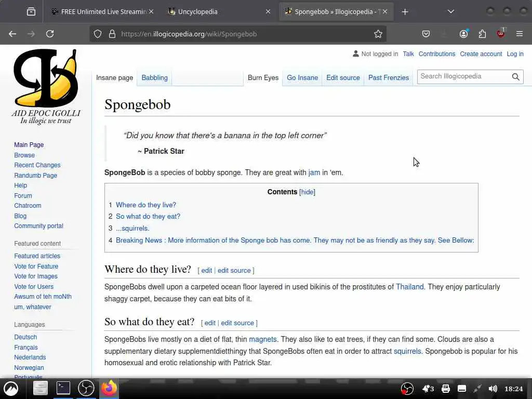Click the OBS system tray icon
This screenshot has height=399, width=532.
point(407,389)
